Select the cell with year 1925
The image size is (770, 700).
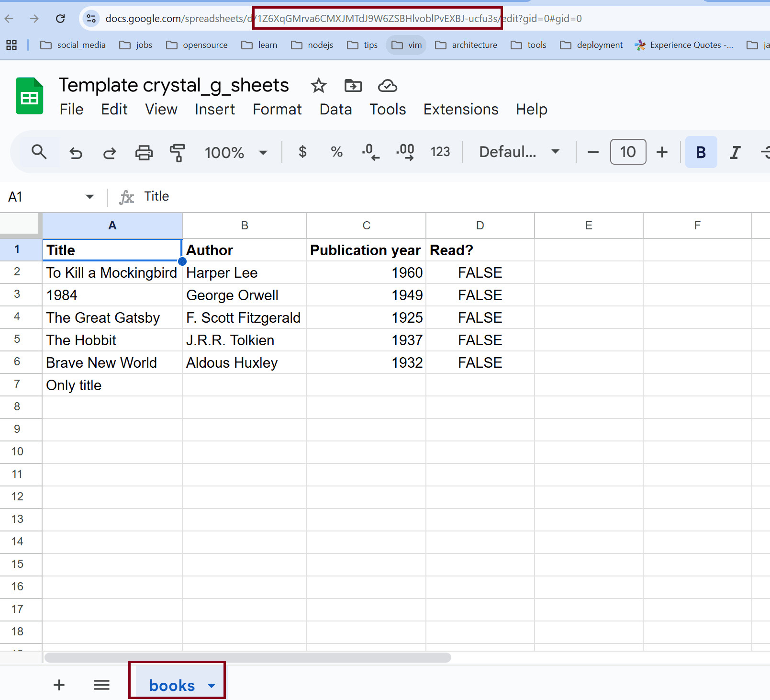pyautogui.click(x=366, y=317)
